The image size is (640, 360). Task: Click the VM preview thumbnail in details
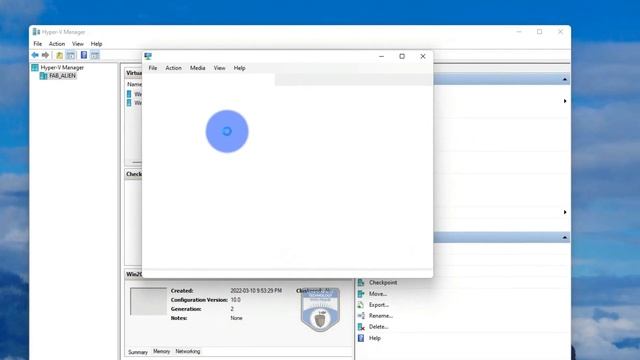click(148, 302)
